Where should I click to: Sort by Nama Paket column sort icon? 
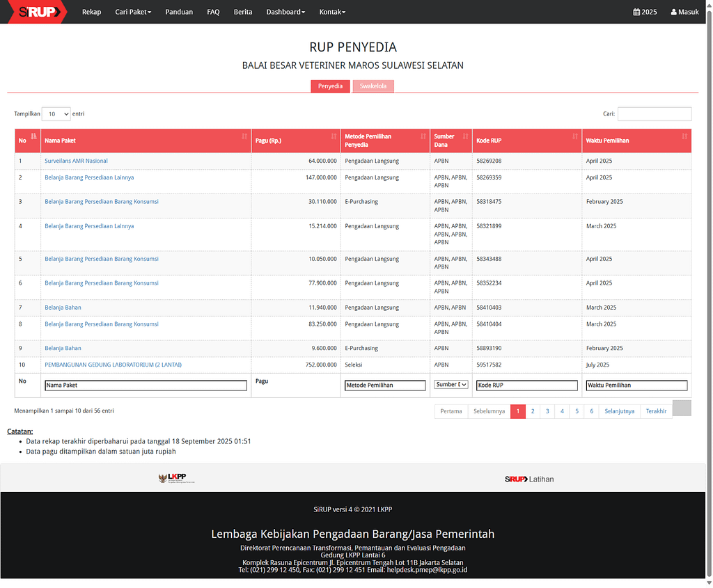click(x=244, y=136)
